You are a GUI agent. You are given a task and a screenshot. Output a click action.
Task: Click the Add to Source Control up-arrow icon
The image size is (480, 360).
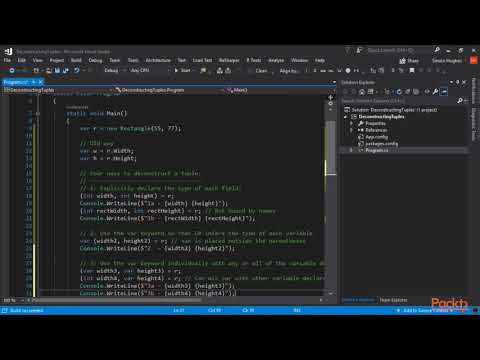pos(398,310)
